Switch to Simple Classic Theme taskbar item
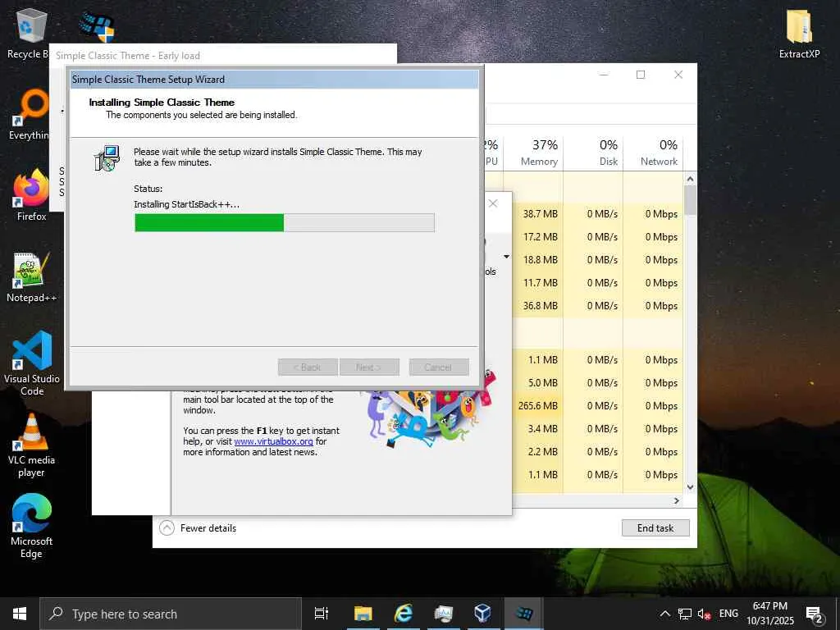 [523, 614]
